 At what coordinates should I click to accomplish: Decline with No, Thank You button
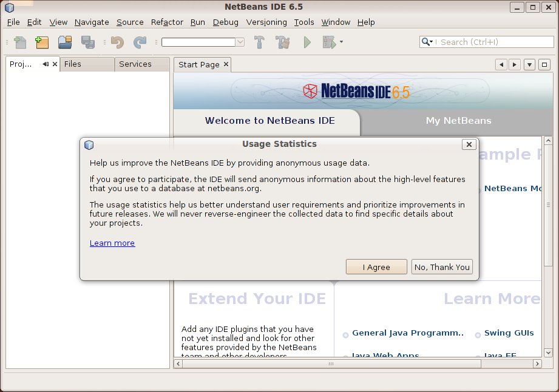click(442, 267)
